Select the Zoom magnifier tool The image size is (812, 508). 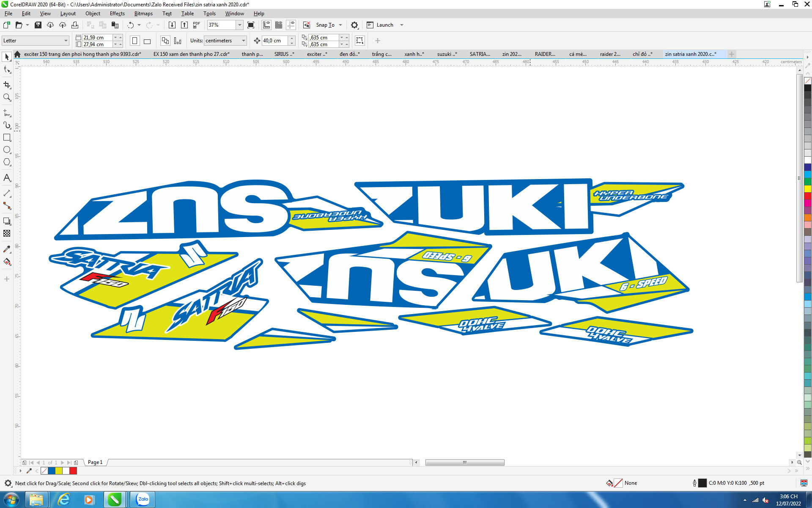click(x=7, y=97)
